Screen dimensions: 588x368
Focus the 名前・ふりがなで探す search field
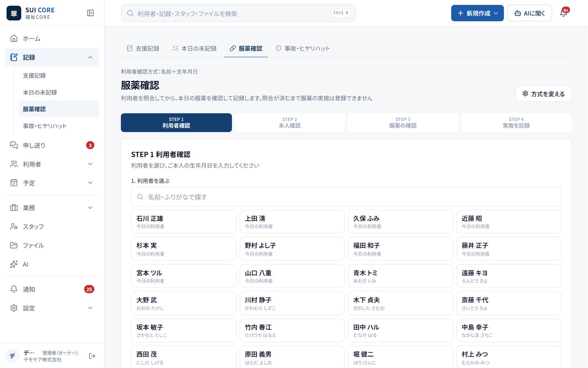(x=346, y=197)
